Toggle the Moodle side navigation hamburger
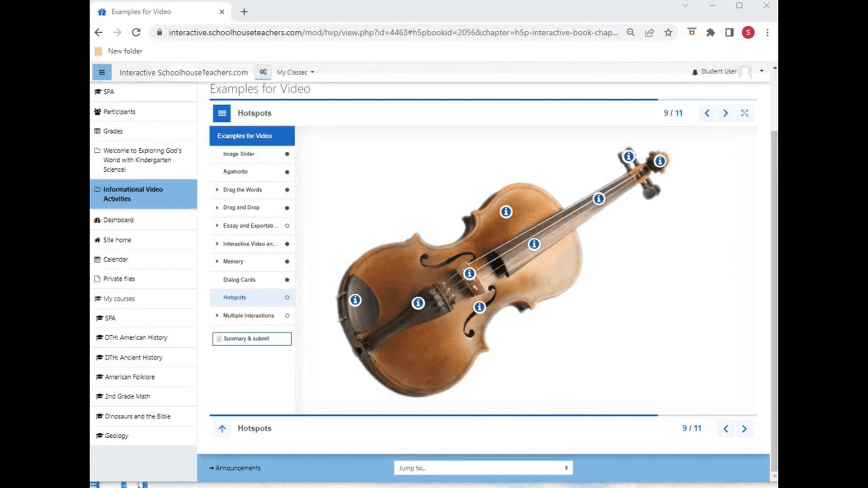This screenshot has height=488, width=868. point(102,72)
